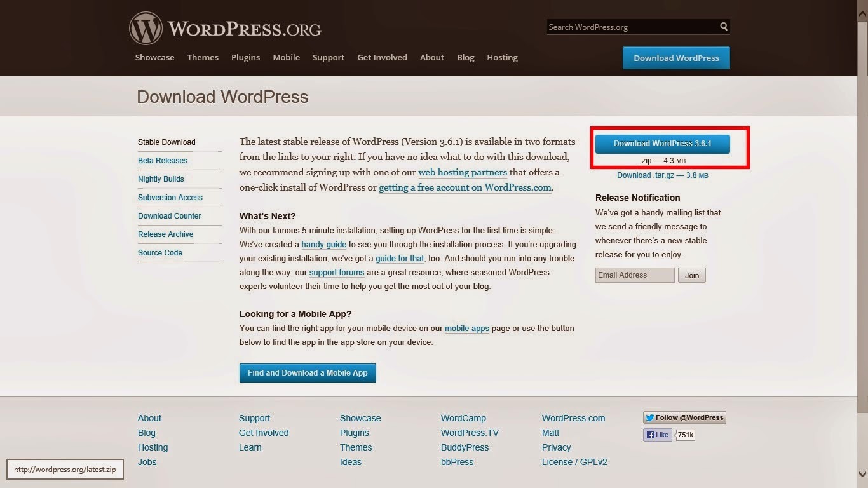The width and height of the screenshot is (868, 488).
Task: Select Download Counter in sidebar
Action: click(x=170, y=216)
